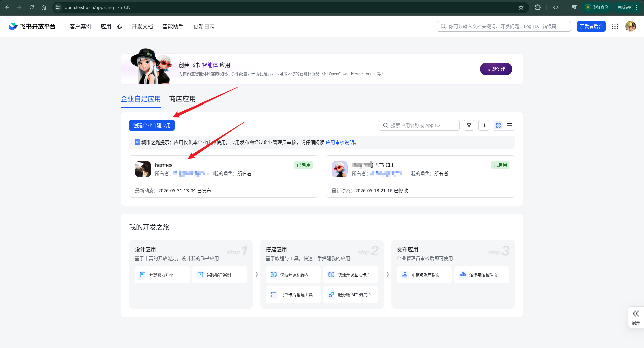Click the Feishu Open Platform logo
The height and width of the screenshot is (348, 644).
[x=32, y=26]
